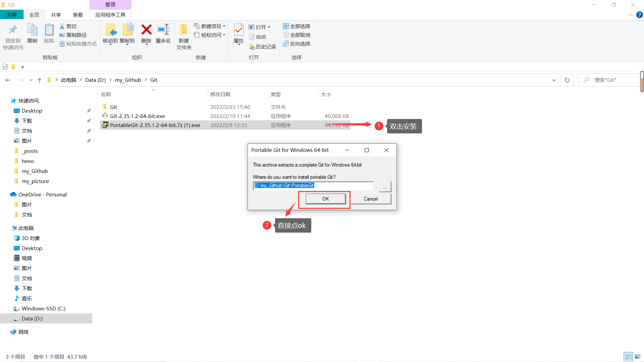Click 反向选择 invert selection
This screenshot has width=644, height=362.
[297, 44]
